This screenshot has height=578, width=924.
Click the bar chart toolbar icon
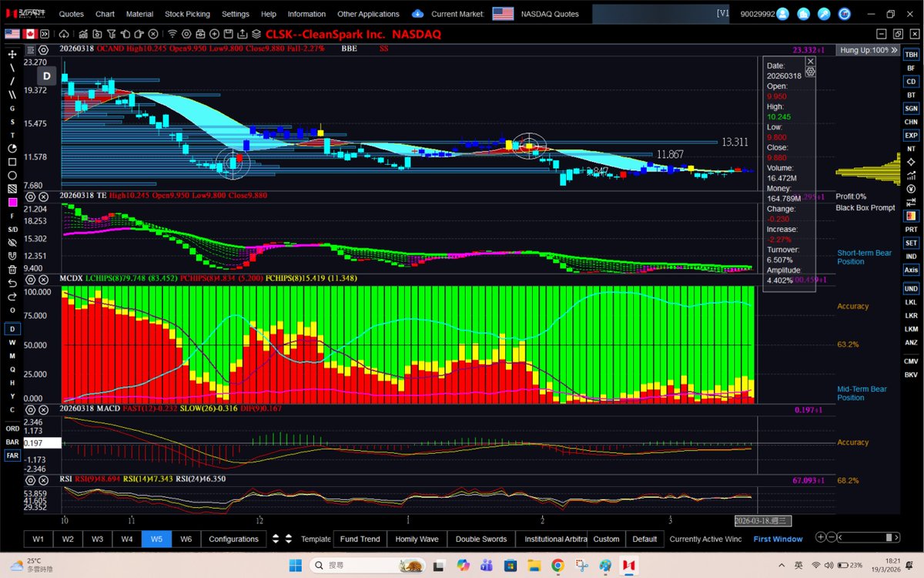coord(83,34)
